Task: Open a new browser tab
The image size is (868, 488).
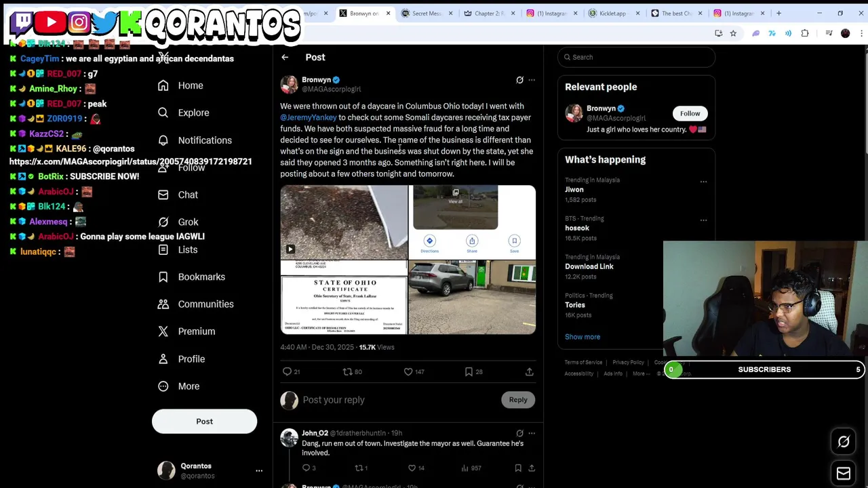Action: (x=778, y=13)
